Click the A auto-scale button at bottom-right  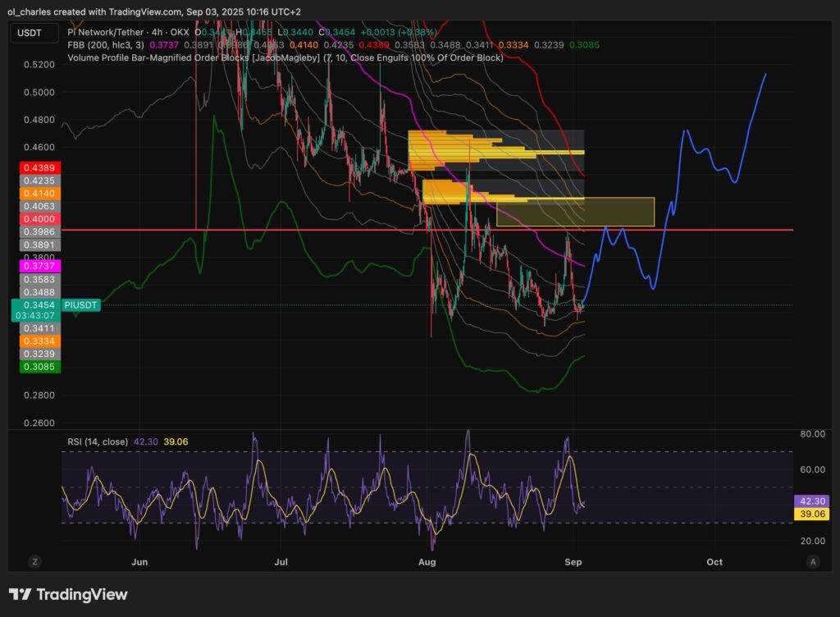tap(812, 562)
